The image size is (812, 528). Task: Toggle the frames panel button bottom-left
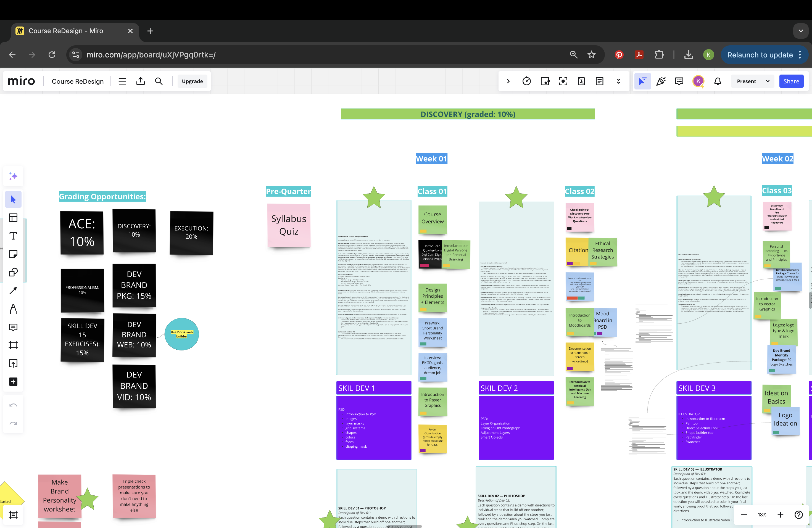click(x=13, y=514)
